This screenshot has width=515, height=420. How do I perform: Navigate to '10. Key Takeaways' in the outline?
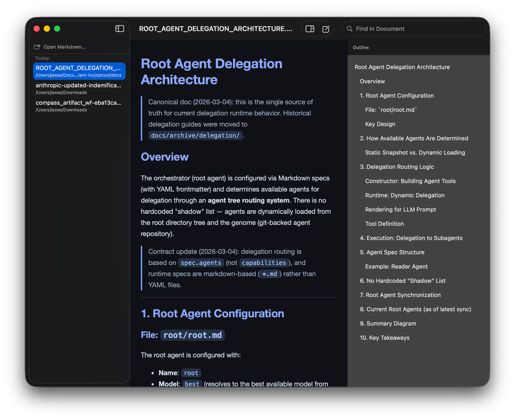click(384, 338)
